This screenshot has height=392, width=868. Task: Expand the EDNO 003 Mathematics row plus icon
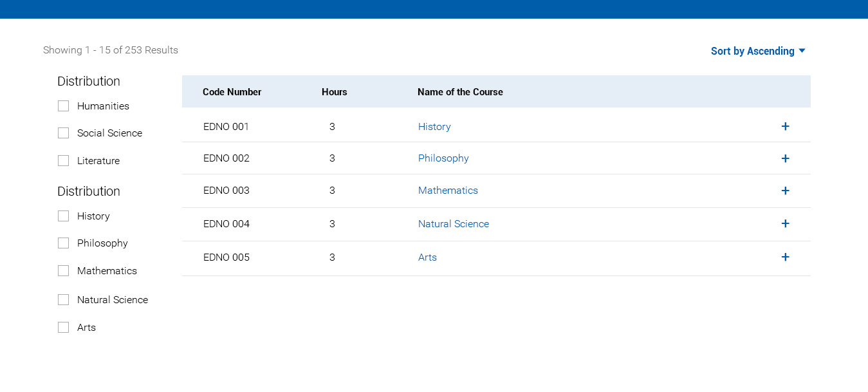pos(785,191)
